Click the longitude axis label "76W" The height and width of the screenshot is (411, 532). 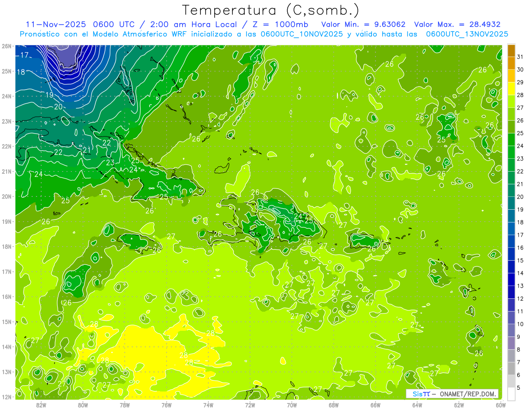(x=166, y=404)
